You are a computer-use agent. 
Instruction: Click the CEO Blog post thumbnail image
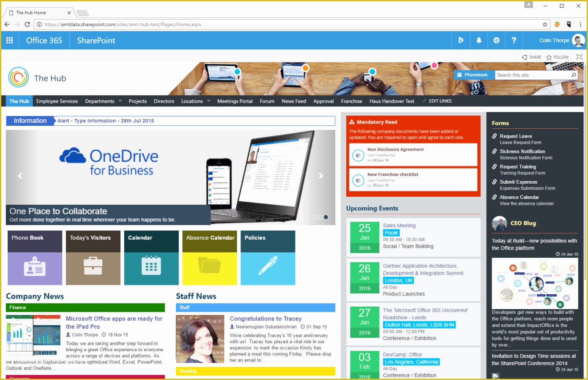coord(535,283)
